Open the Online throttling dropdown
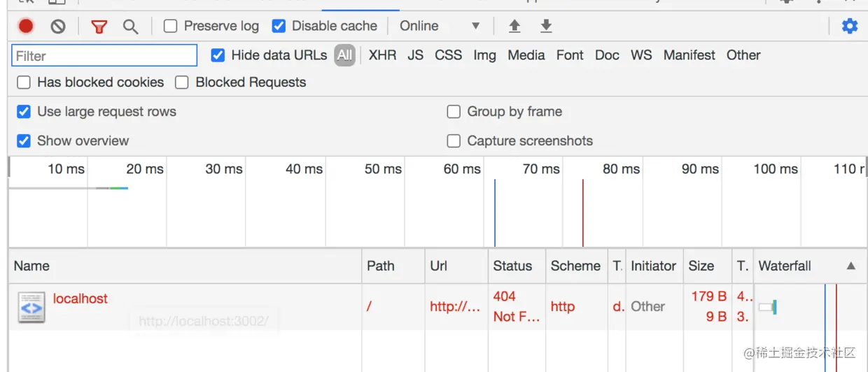The height and width of the screenshot is (372, 868). pyautogui.click(x=440, y=27)
